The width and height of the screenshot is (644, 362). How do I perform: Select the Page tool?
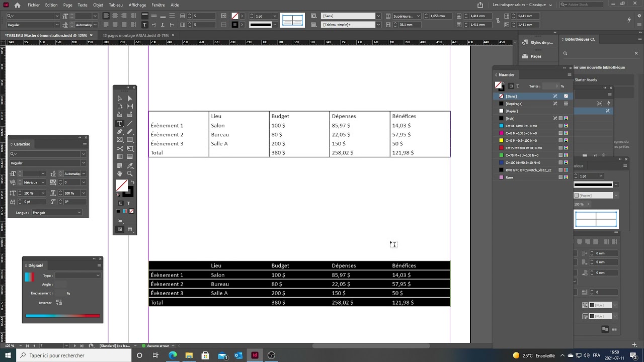click(120, 106)
